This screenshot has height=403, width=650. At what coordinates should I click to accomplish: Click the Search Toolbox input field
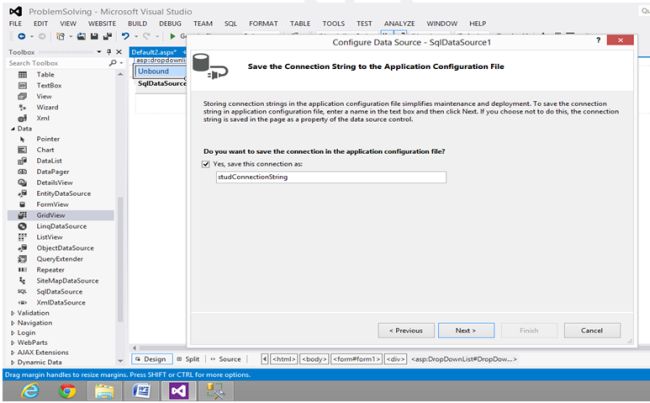[x=57, y=63]
